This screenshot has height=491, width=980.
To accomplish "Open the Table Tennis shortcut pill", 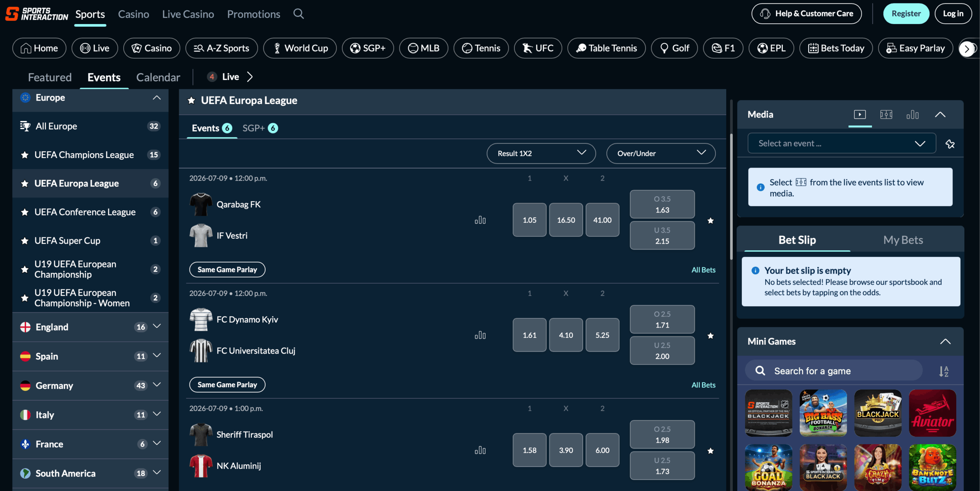I will pyautogui.click(x=607, y=48).
